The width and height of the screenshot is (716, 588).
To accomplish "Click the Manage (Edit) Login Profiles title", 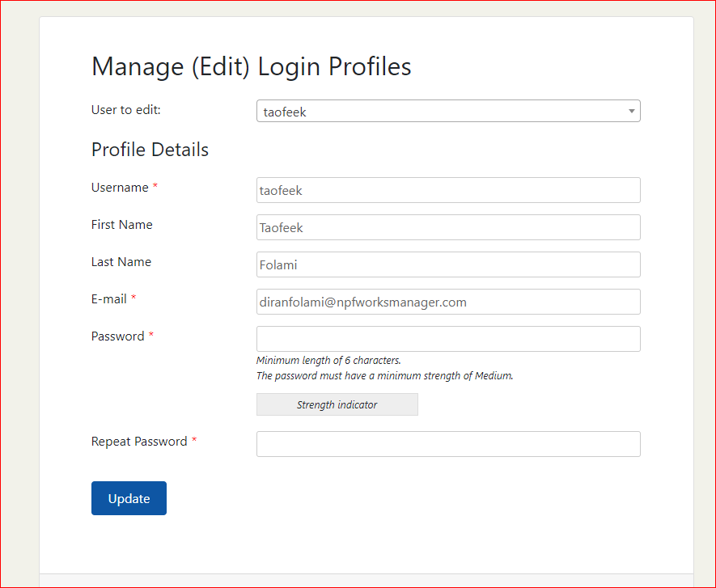I will 251,66.
